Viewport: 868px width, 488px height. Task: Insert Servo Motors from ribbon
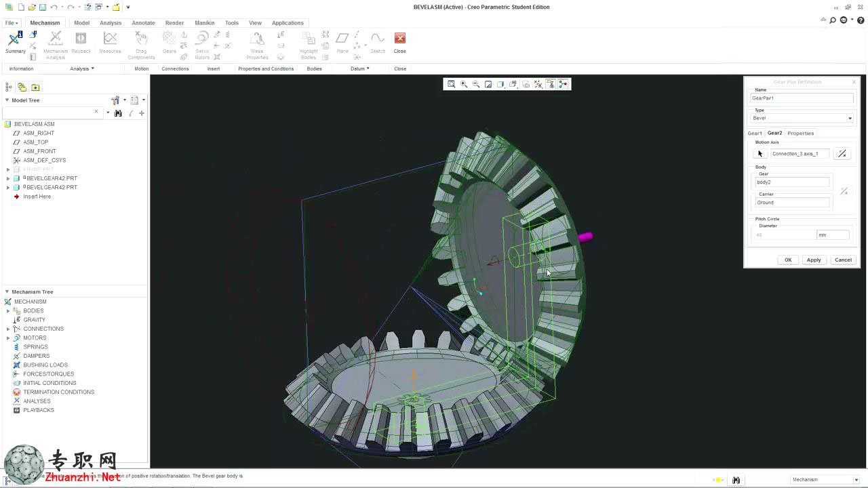click(202, 45)
